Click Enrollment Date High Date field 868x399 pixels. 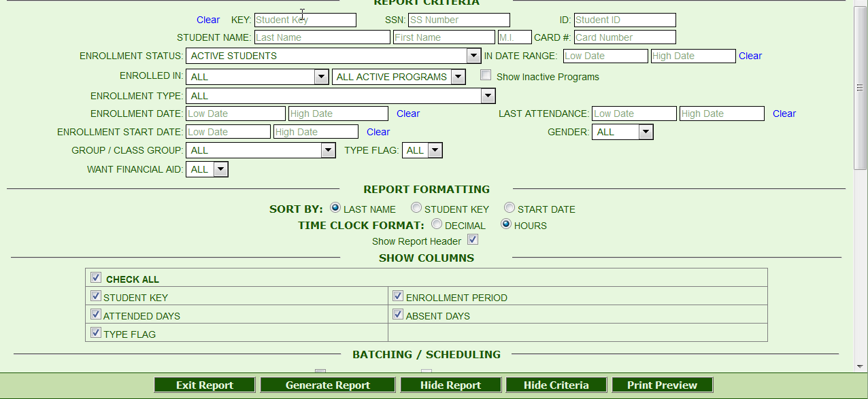[x=339, y=114]
